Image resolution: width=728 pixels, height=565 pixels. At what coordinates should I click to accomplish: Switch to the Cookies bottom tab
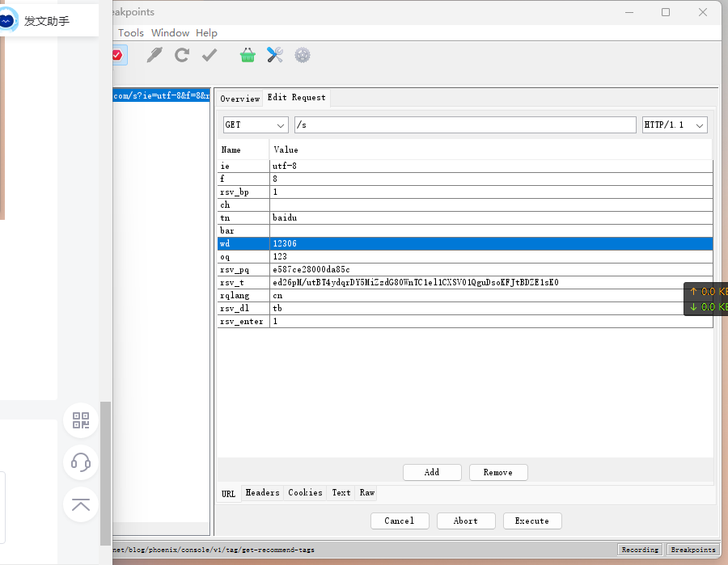click(305, 492)
